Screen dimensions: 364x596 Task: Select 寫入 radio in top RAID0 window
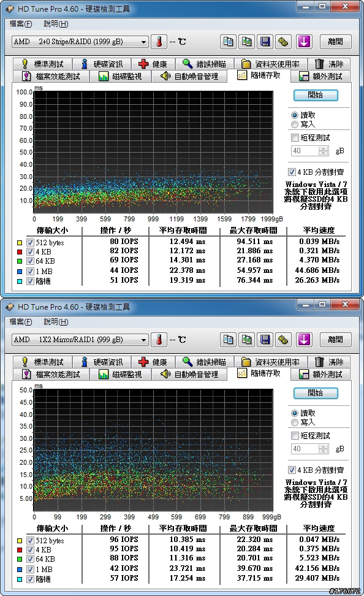click(x=295, y=124)
